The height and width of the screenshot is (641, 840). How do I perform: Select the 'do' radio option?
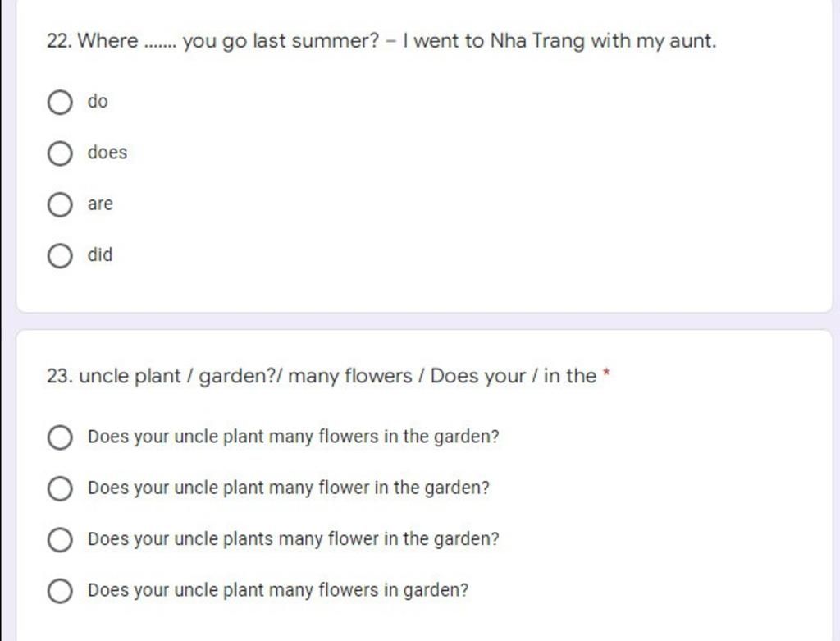click(59, 103)
